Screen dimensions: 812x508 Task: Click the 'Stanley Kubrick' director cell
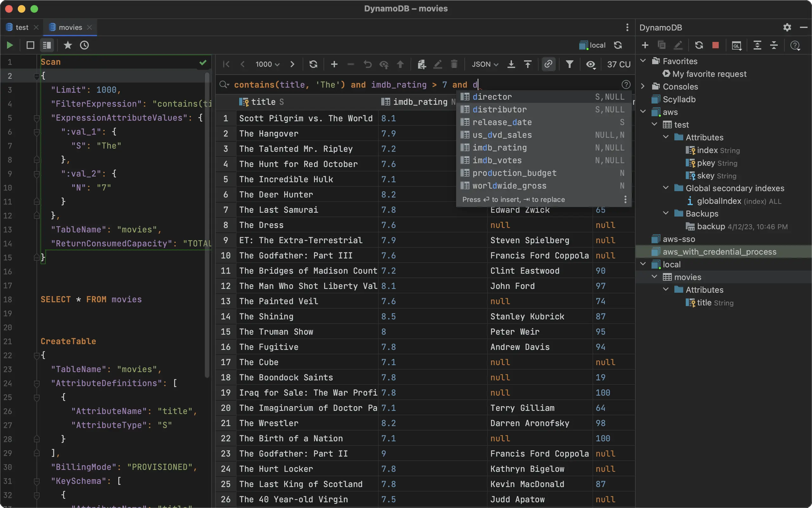pyautogui.click(x=540, y=317)
